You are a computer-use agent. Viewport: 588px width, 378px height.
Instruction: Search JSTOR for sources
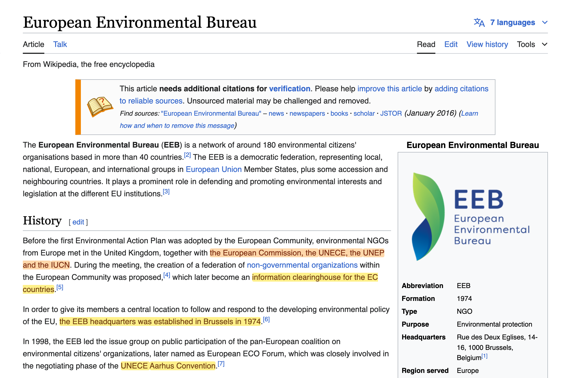tap(391, 113)
